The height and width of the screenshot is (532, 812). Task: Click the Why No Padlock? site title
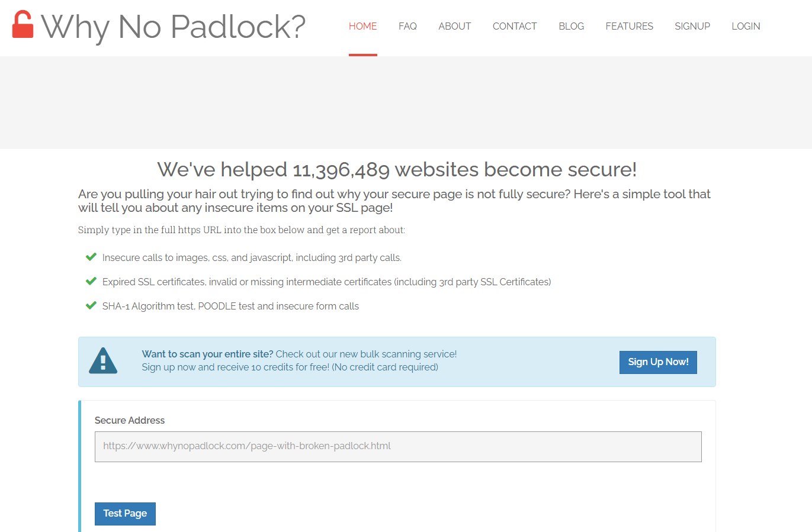pyautogui.click(x=173, y=27)
